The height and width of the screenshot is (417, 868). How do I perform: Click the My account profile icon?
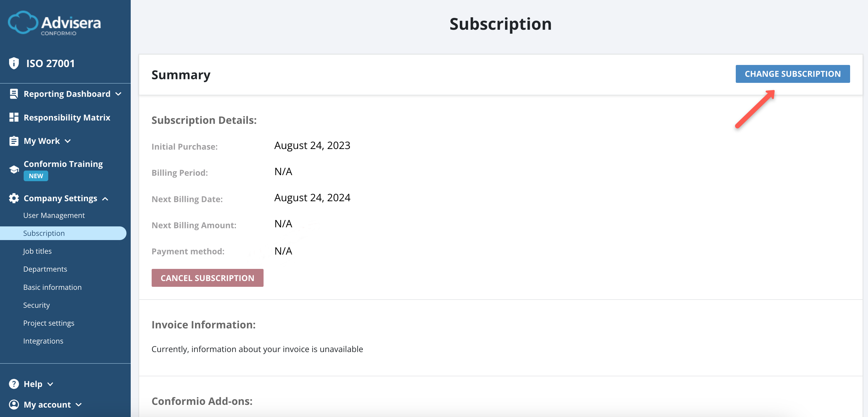pos(13,405)
